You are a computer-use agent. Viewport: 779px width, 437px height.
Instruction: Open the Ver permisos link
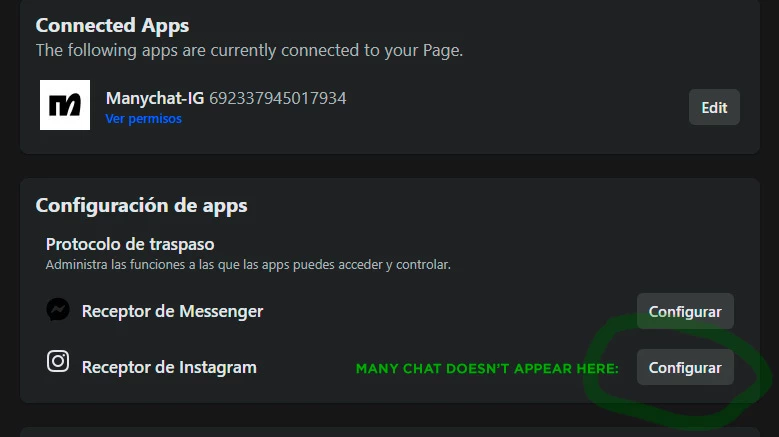(144, 119)
